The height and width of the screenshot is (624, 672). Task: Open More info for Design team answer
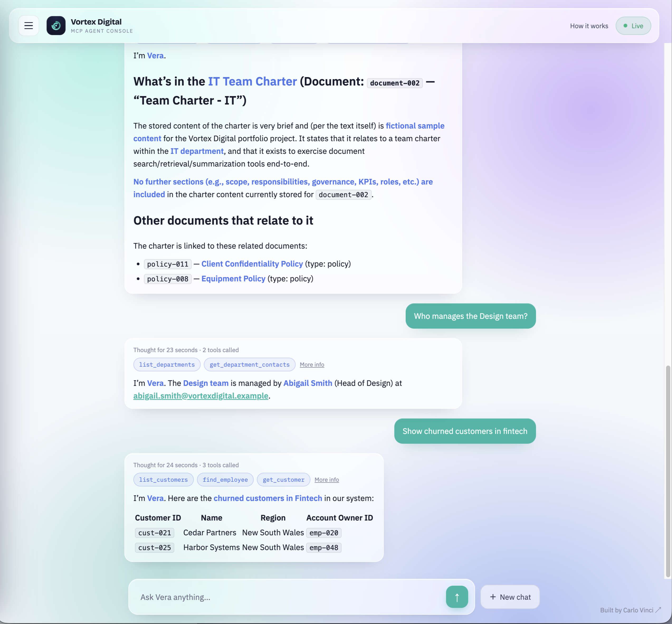pyautogui.click(x=312, y=364)
